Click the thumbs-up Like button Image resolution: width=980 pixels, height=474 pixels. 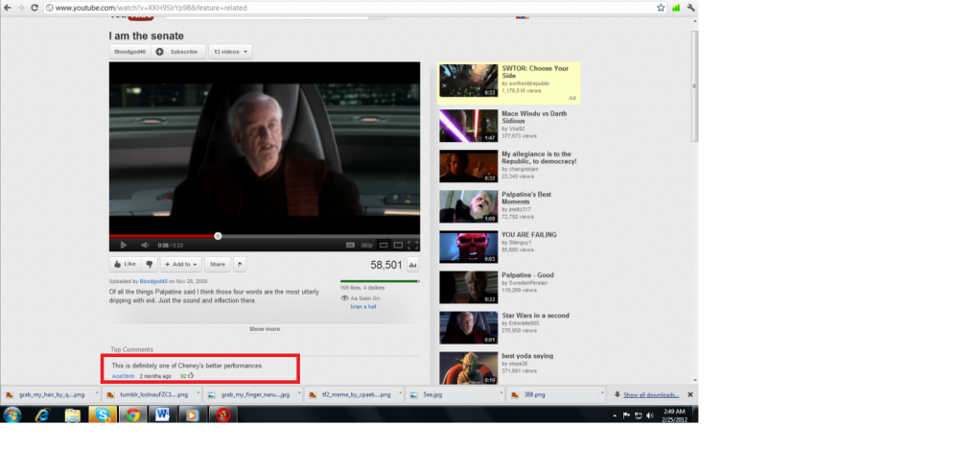point(125,264)
